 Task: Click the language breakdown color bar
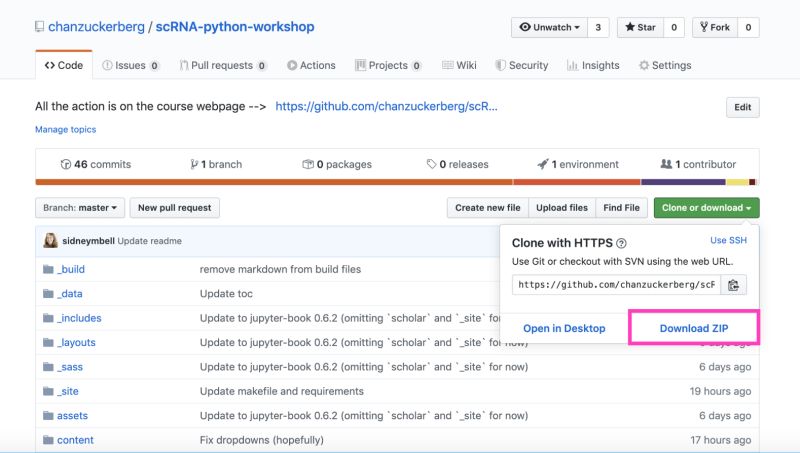tap(395, 182)
